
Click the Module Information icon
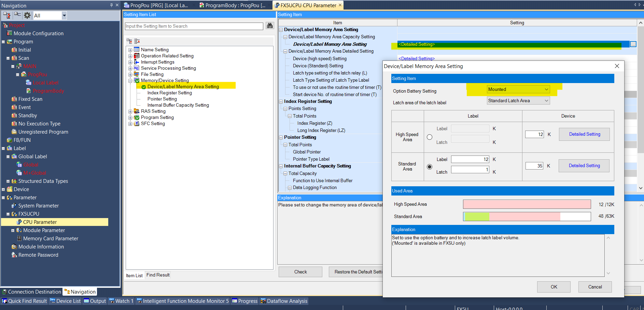(x=14, y=247)
